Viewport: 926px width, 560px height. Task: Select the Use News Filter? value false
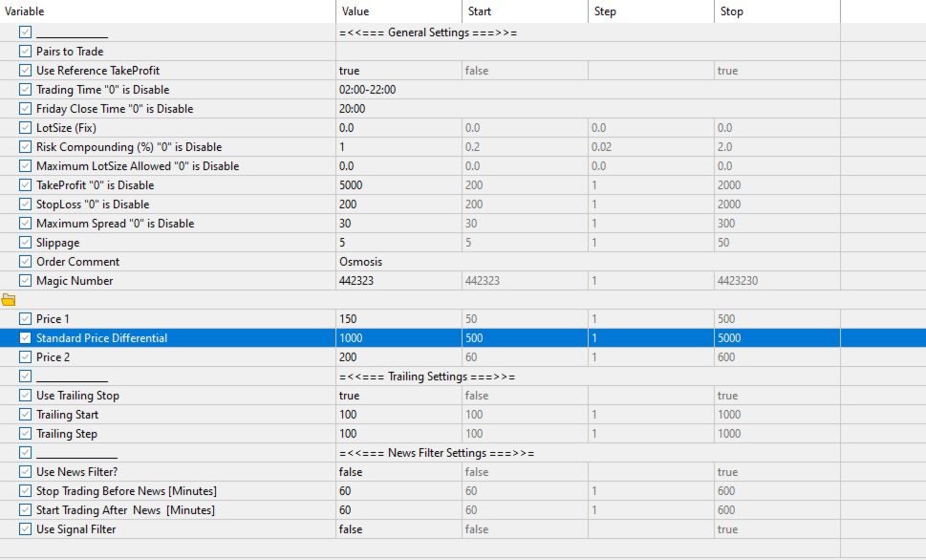351,471
